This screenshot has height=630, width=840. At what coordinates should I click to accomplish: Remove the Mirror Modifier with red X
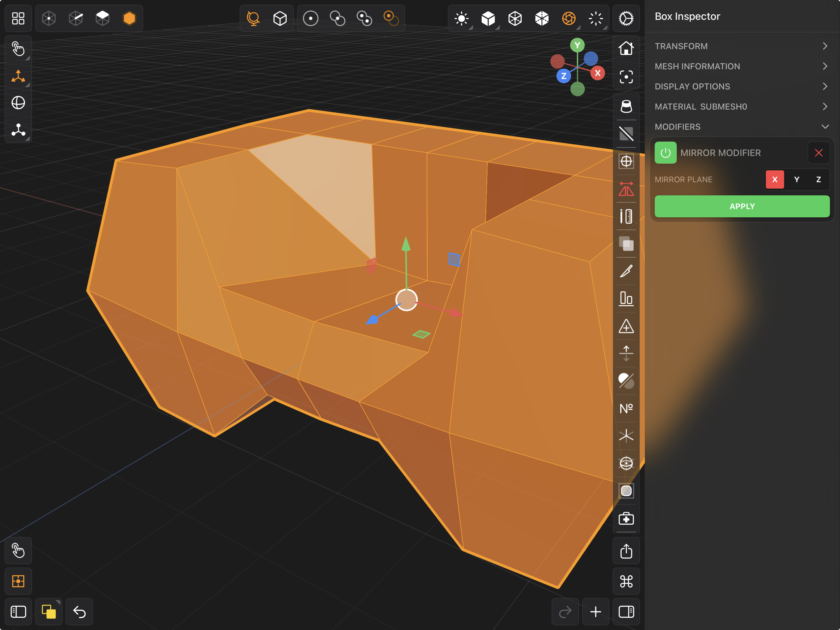coord(818,153)
